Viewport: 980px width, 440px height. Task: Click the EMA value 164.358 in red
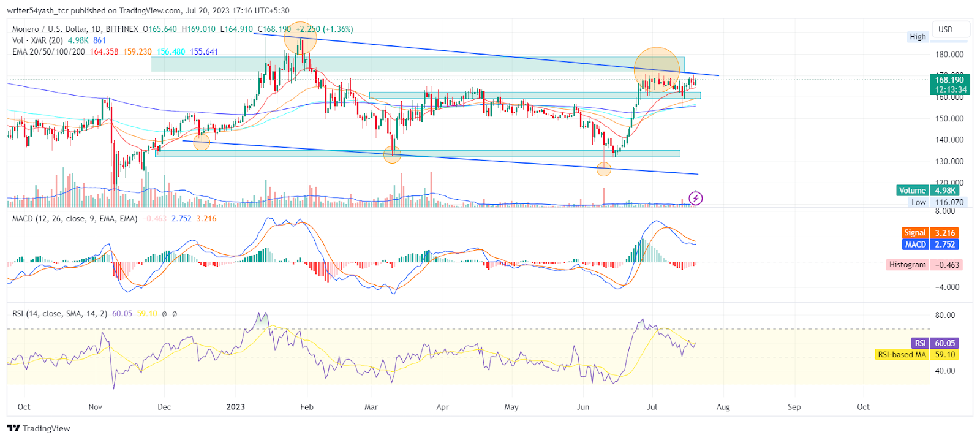[x=104, y=51]
